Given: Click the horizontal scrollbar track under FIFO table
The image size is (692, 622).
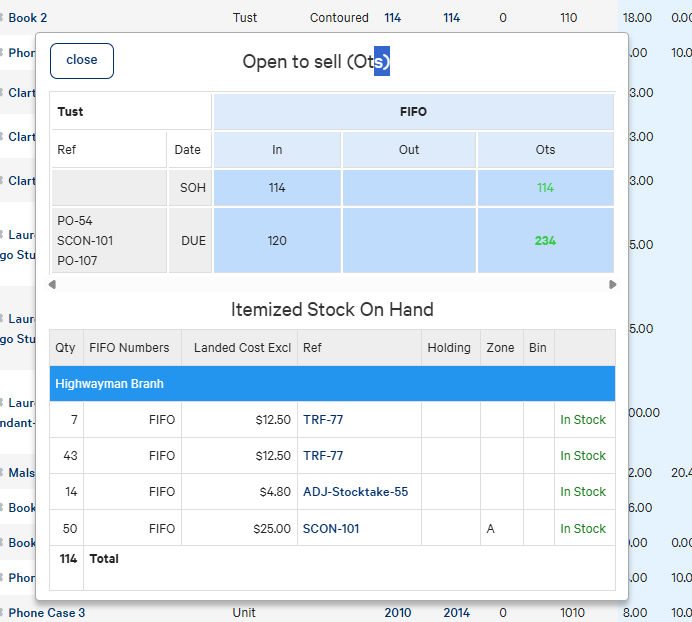Looking at the screenshot, I should tap(332, 284).
